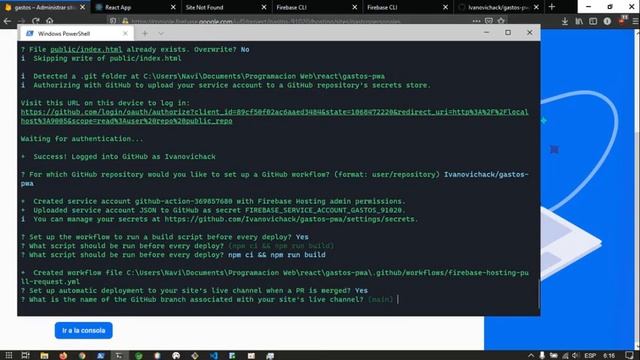
Task: Toggle the browser sidebar icon
Action: (x=593, y=21)
